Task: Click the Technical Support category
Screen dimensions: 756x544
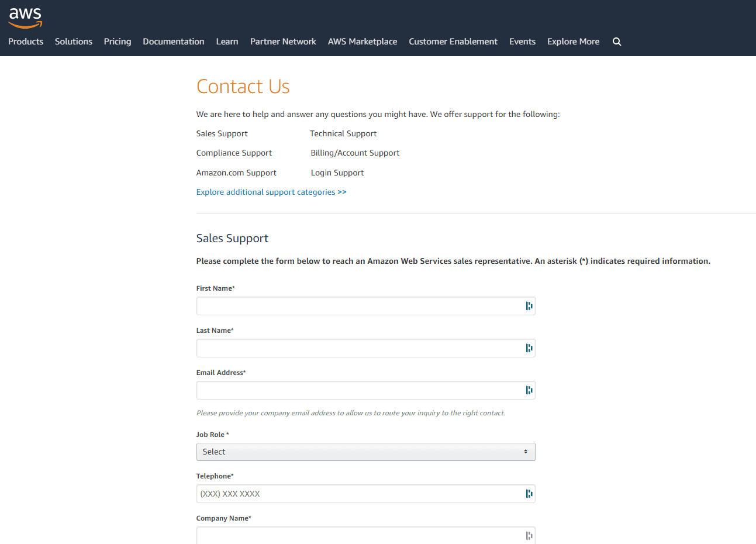Action: click(x=343, y=133)
